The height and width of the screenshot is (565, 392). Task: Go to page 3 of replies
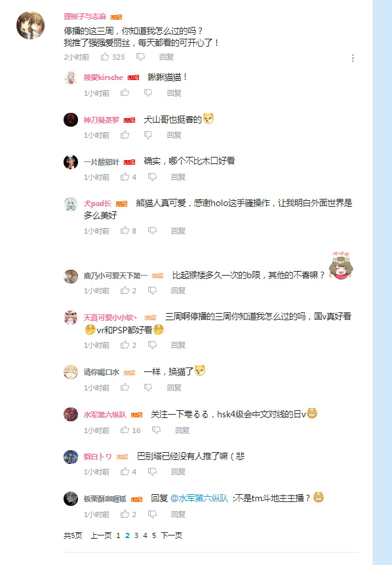[x=136, y=535]
